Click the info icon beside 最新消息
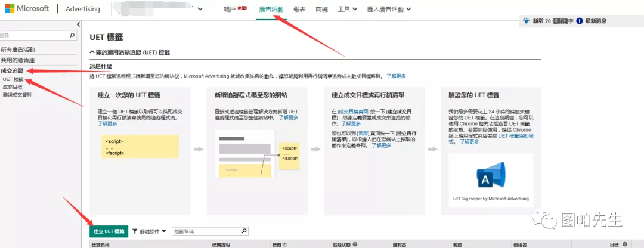644x248 pixels. pos(580,21)
